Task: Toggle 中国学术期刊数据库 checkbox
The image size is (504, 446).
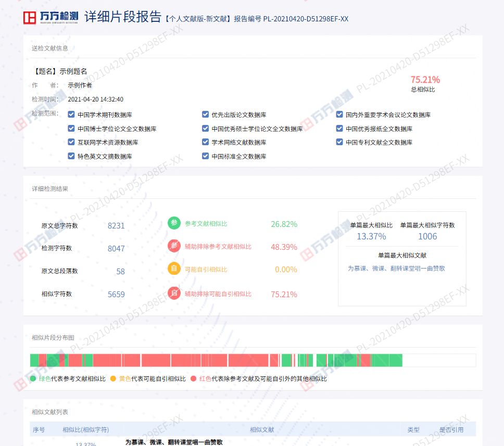Action: [71, 114]
